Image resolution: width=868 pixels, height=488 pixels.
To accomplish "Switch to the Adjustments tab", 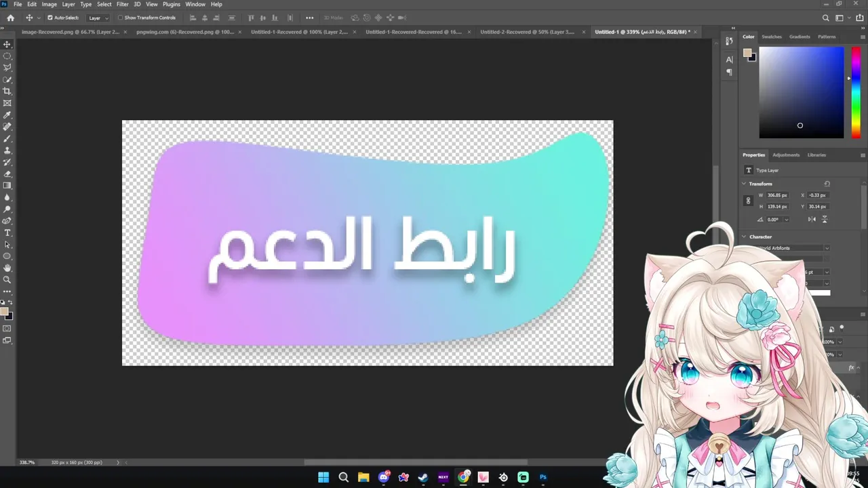I will tap(786, 155).
